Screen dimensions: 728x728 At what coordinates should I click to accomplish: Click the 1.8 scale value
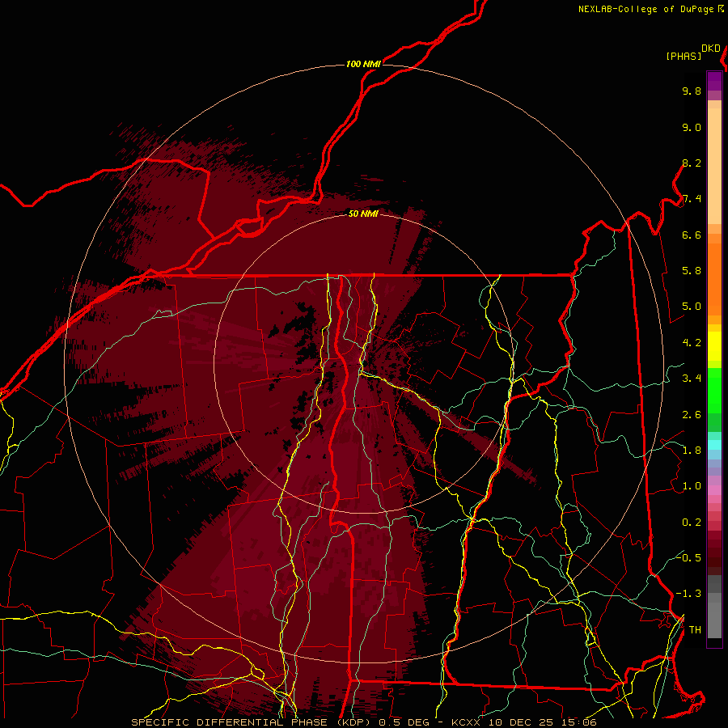692,451
